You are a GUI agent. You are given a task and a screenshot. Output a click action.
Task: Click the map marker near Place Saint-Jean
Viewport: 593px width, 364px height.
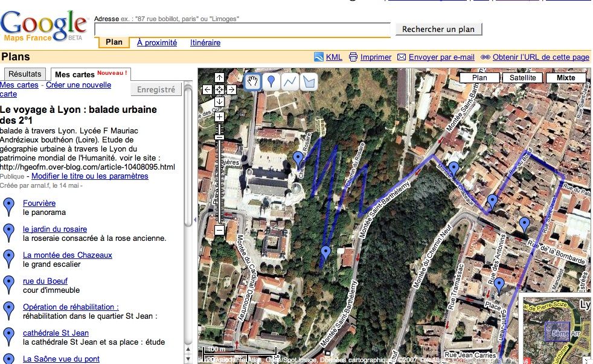pyautogui.click(x=499, y=286)
